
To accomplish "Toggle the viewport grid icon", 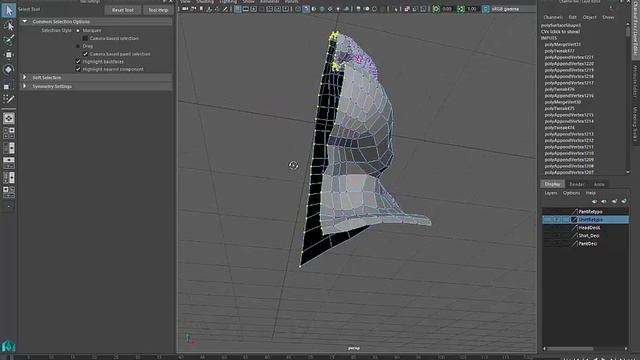I will pos(238,9).
